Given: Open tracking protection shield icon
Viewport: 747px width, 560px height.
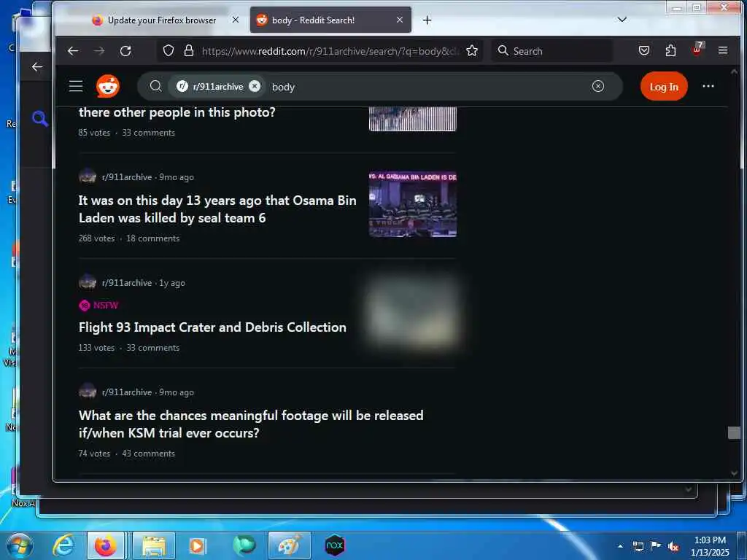Looking at the screenshot, I should pyautogui.click(x=169, y=51).
